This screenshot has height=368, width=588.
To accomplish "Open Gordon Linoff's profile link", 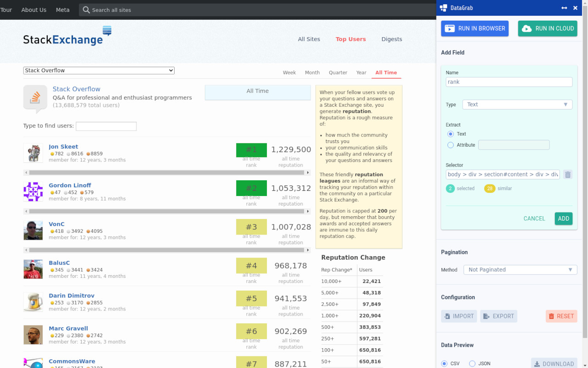I will [70, 185].
